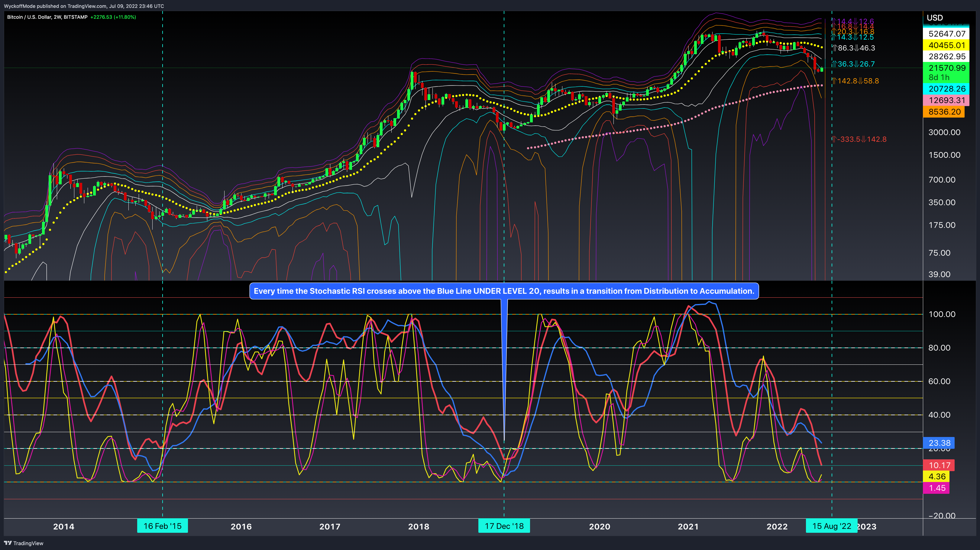Click the magenta 1.45 indicator value label

tap(936, 488)
